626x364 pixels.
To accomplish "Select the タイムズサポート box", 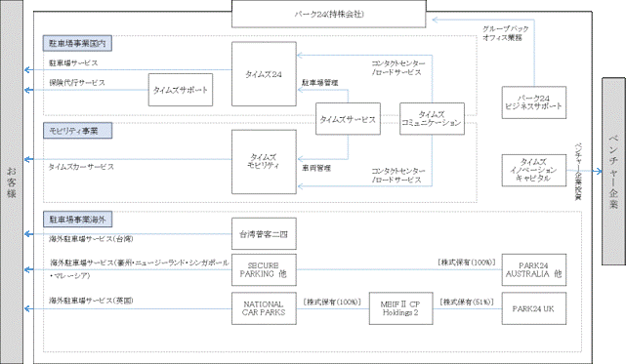I will (x=181, y=90).
